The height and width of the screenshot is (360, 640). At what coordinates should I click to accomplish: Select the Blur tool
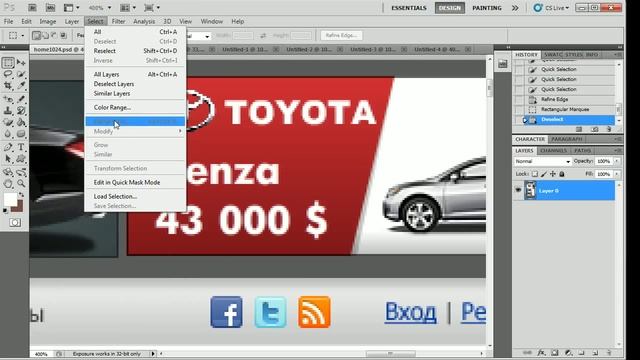point(8,133)
